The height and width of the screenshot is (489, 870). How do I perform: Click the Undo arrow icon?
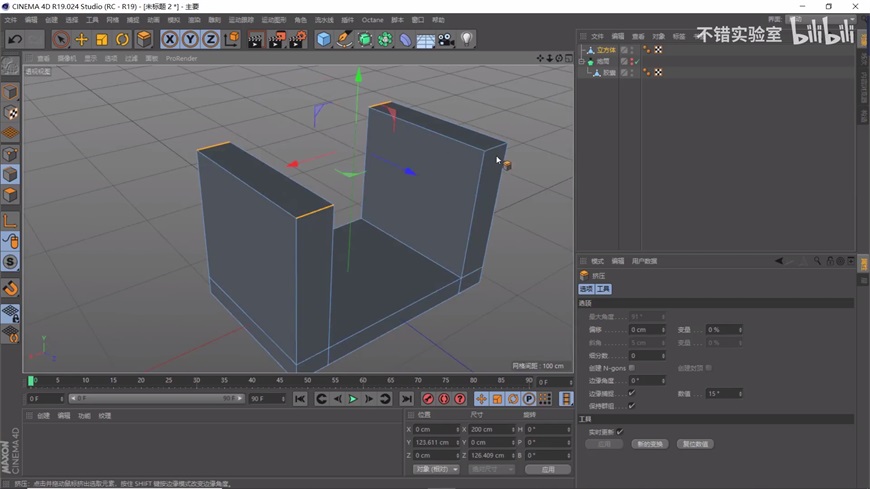click(x=15, y=40)
